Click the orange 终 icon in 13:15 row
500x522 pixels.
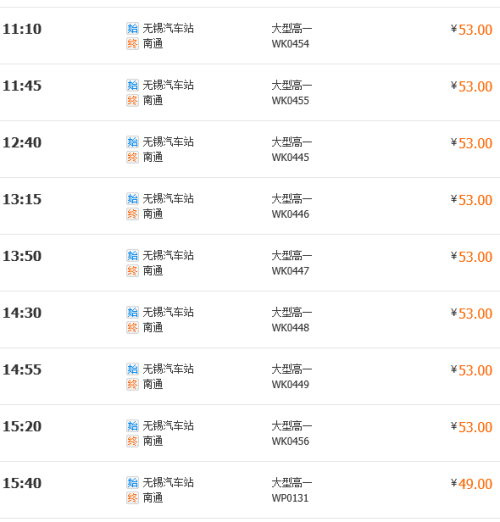[x=132, y=214]
